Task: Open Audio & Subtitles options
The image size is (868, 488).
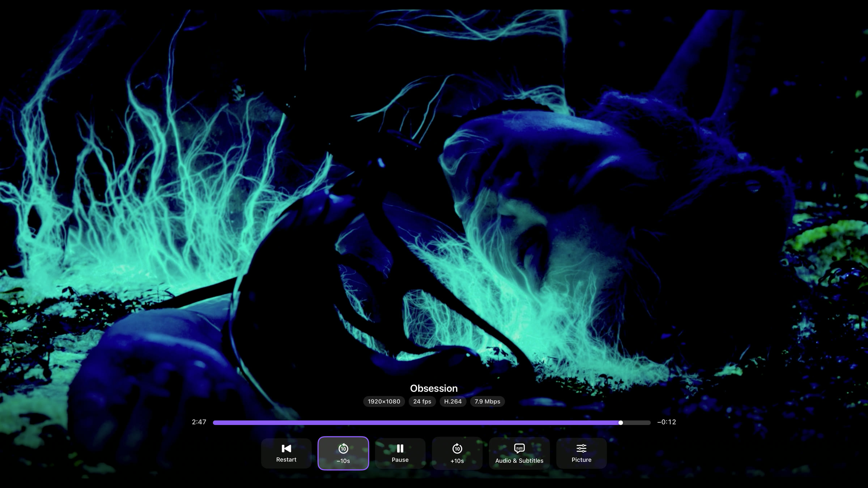Action: point(519,453)
